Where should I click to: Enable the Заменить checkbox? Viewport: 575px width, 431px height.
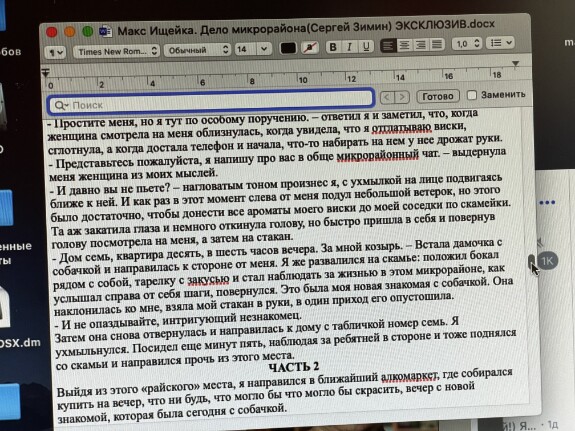pos(472,95)
